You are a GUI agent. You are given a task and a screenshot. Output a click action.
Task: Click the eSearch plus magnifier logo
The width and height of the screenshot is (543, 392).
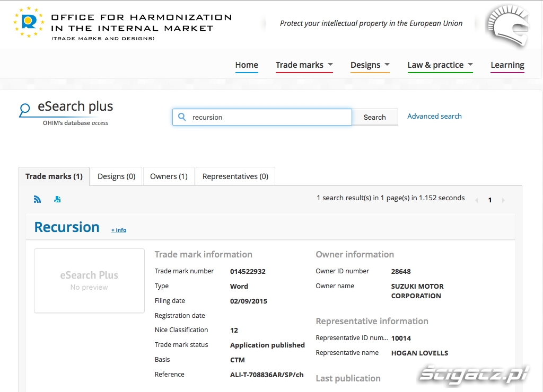click(x=25, y=110)
